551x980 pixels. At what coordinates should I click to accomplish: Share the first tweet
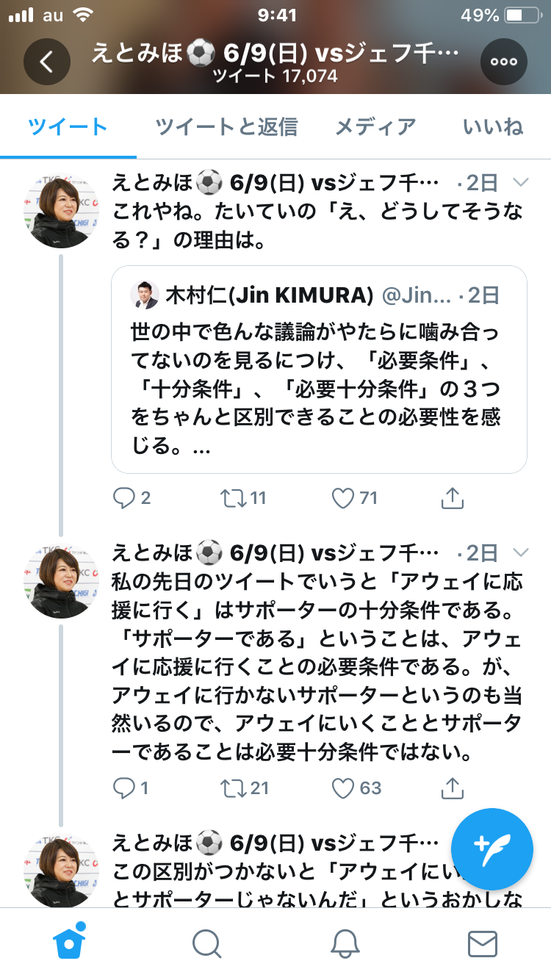coord(453,498)
